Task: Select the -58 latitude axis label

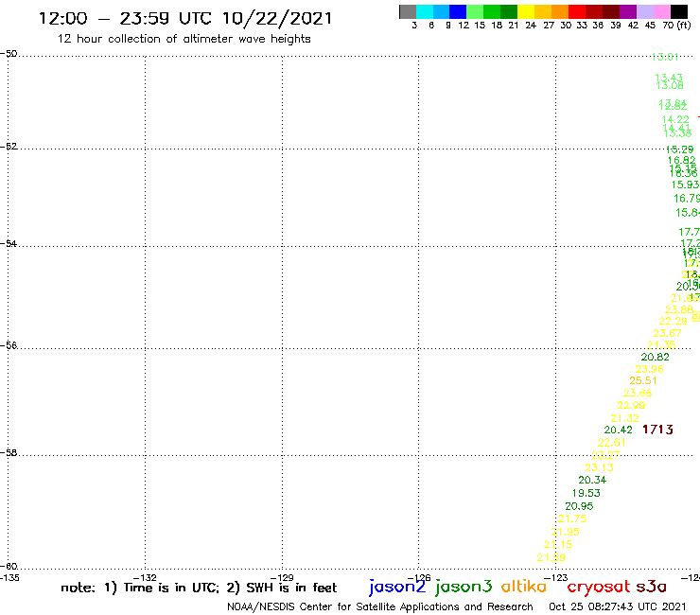Action: pos(9,452)
